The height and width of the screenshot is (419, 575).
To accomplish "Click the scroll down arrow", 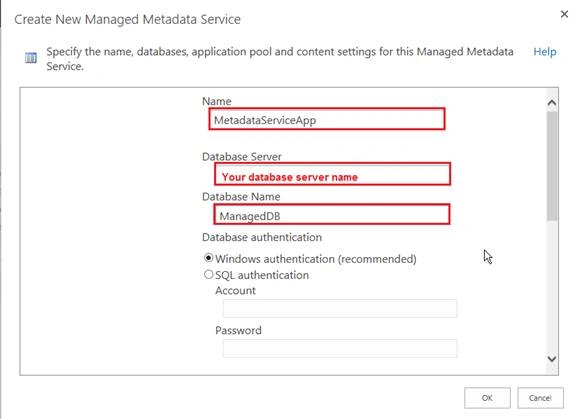I will click(x=552, y=359).
